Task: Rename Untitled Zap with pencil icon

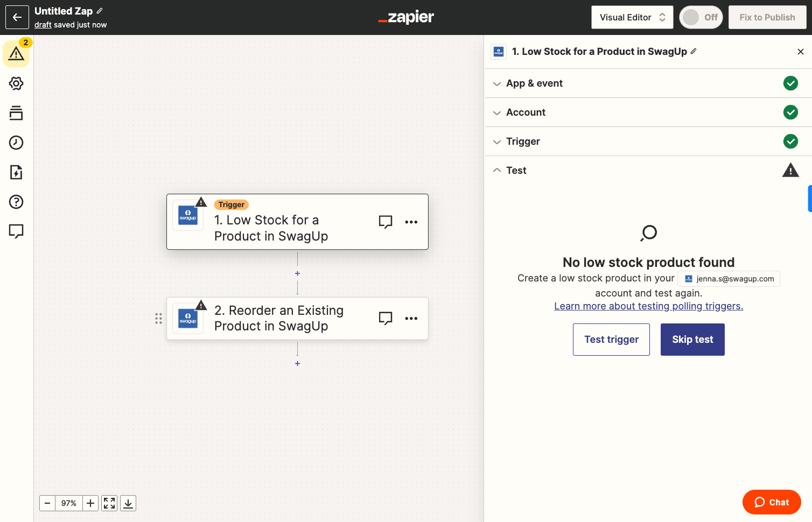Action: click(100, 11)
